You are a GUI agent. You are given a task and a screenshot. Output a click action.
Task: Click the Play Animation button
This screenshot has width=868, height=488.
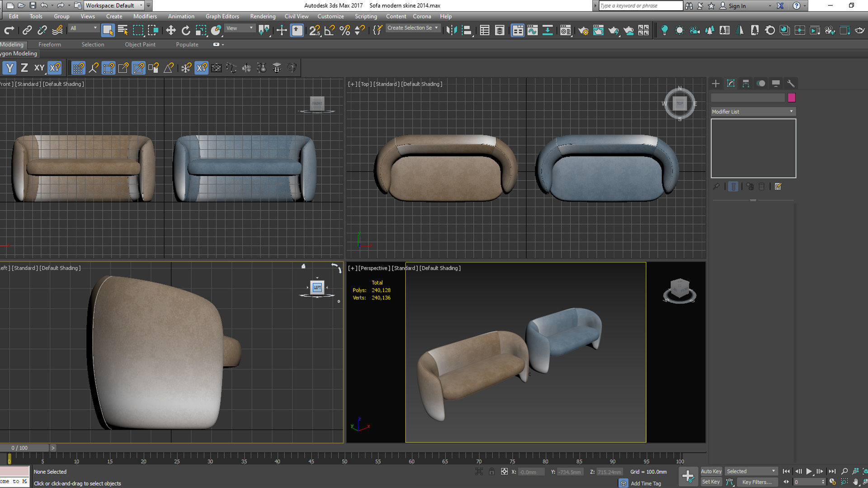(x=809, y=471)
